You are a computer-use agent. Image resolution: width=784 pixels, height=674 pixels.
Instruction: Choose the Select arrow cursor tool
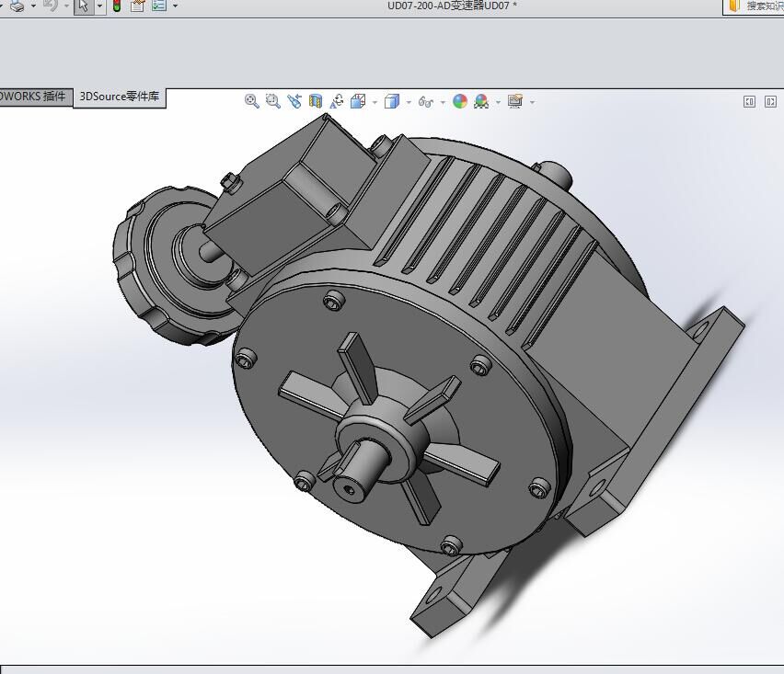(x=84, y=6)
